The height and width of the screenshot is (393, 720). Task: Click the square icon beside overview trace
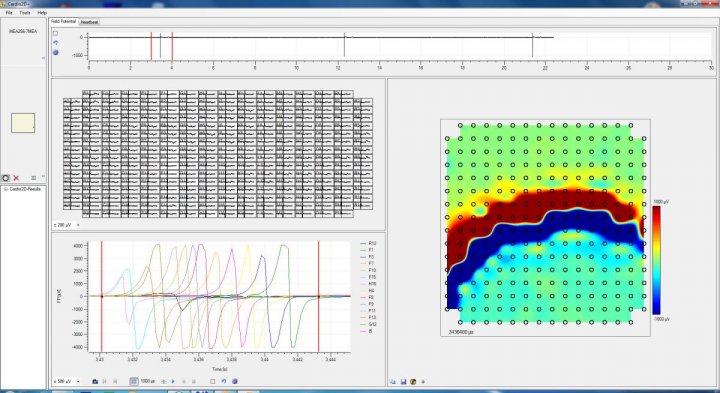click(x=56, y=33)
